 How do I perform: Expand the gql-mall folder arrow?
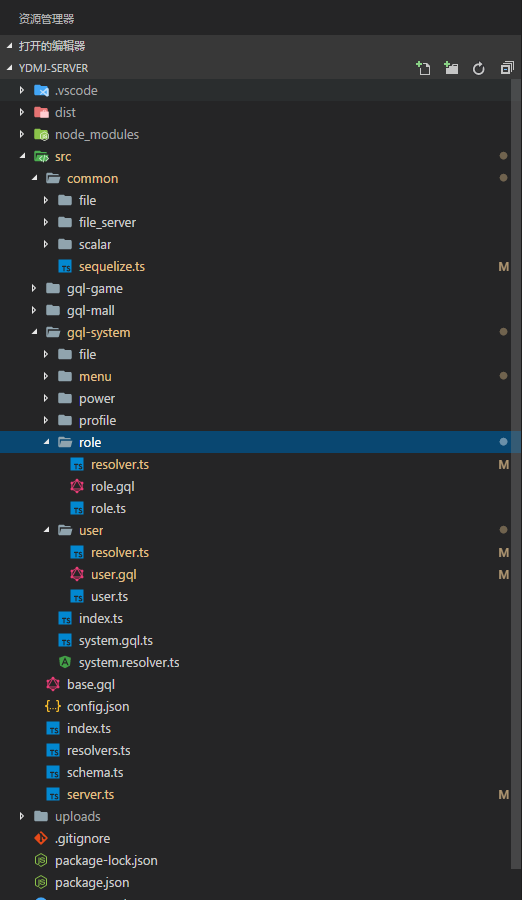tap(34, 310)
